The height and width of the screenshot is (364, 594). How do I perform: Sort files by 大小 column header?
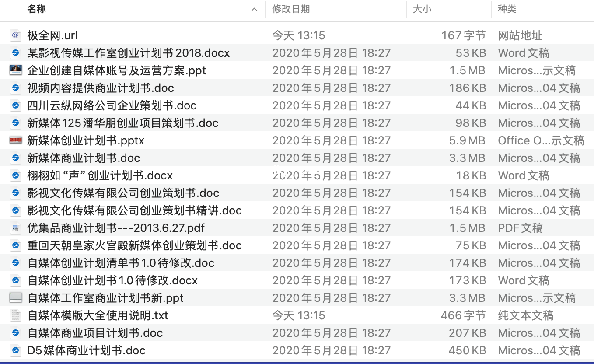click(422, 9)
